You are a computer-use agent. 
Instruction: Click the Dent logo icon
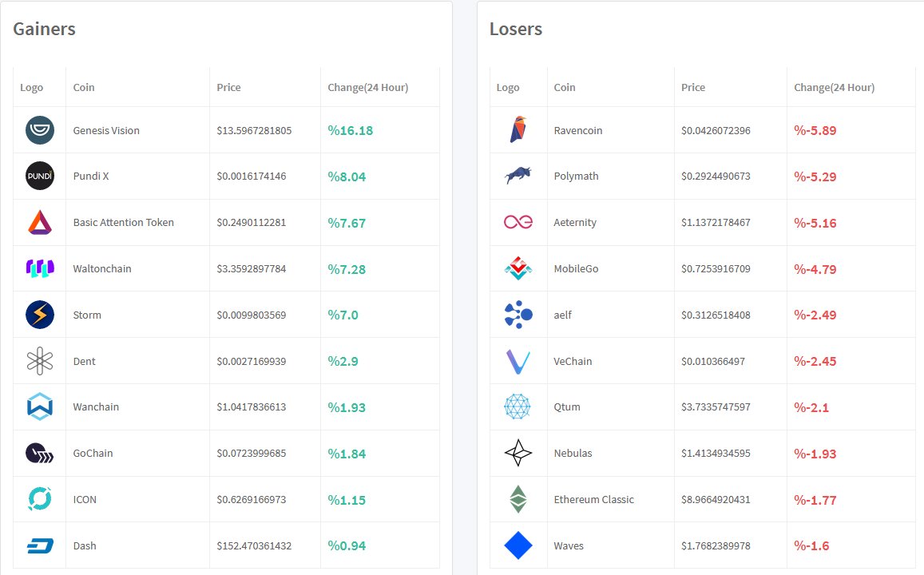pos(40,361)
